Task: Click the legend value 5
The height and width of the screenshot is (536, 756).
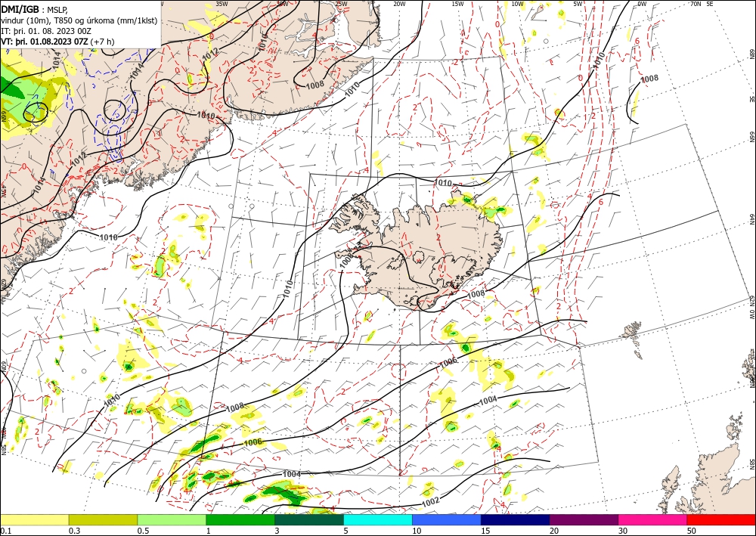Action: pos(345,531)
